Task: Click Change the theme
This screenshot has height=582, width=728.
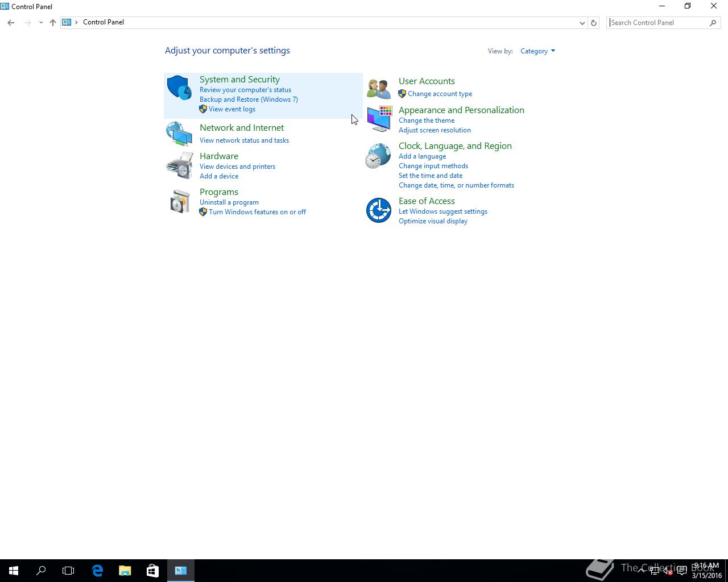Action: [x=427, y=120]
